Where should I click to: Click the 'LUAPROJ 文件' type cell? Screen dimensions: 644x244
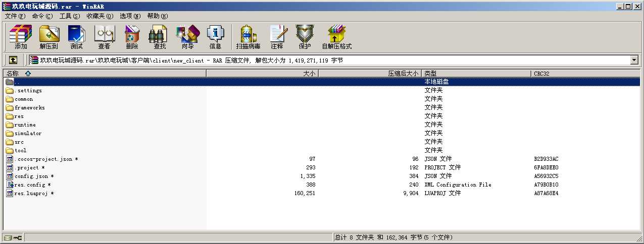click(x=442, y=194)
